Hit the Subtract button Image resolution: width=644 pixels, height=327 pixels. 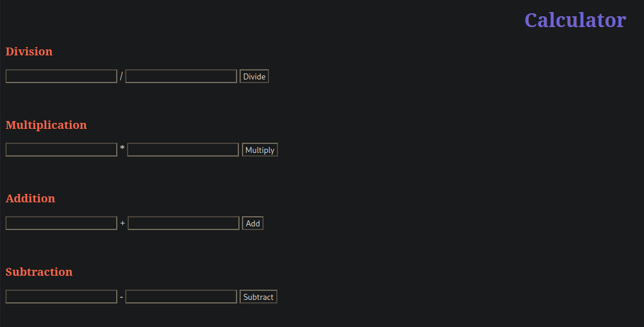click(x=258, y=297)
